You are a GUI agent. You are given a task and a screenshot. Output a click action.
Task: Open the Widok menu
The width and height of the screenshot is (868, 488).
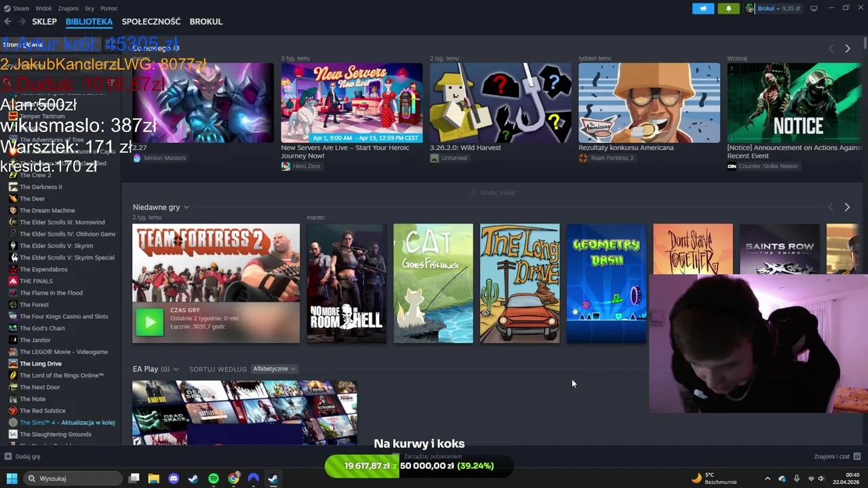[x=43, y=8]
